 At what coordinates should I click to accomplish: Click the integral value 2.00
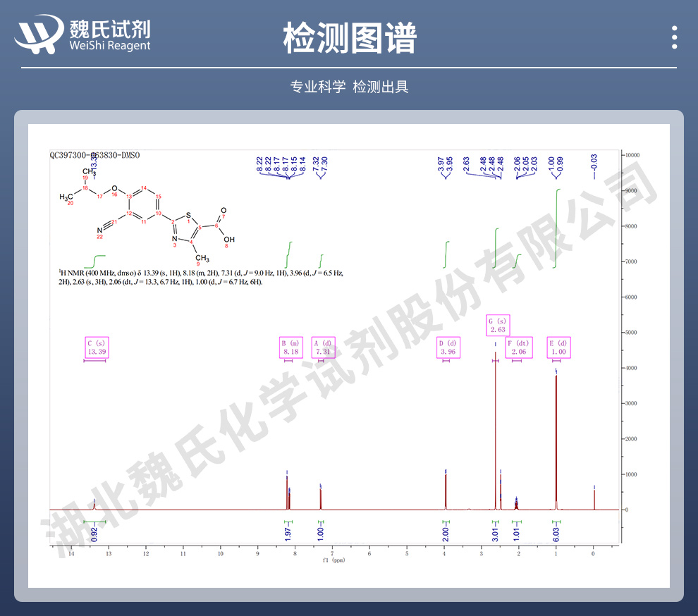click(446, 534)
